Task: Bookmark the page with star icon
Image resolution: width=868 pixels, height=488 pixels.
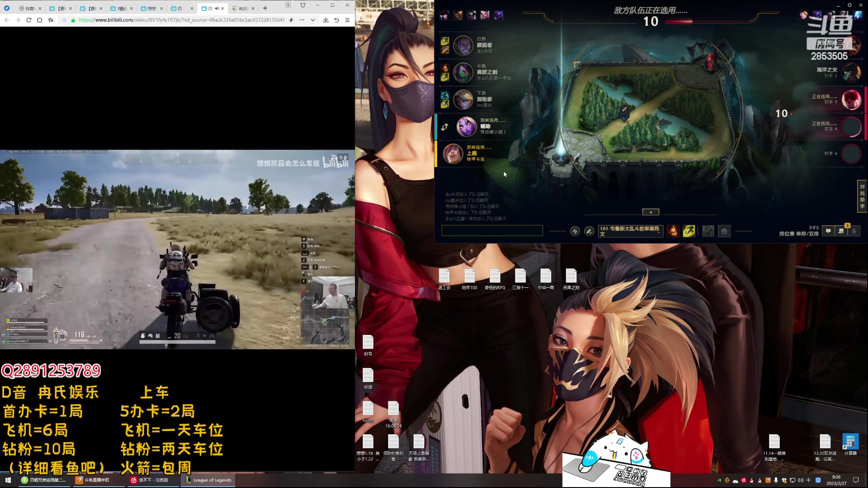Action: click(51, 20)
